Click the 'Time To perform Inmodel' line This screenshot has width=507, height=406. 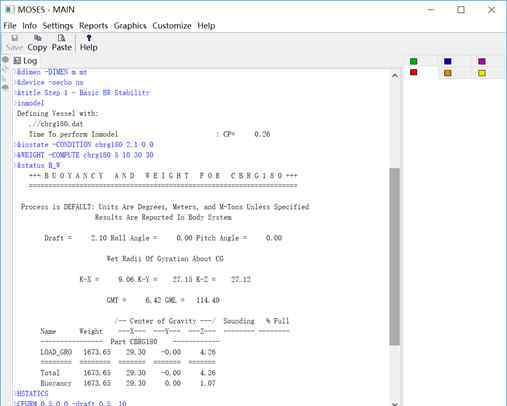[x=149, y=134]
